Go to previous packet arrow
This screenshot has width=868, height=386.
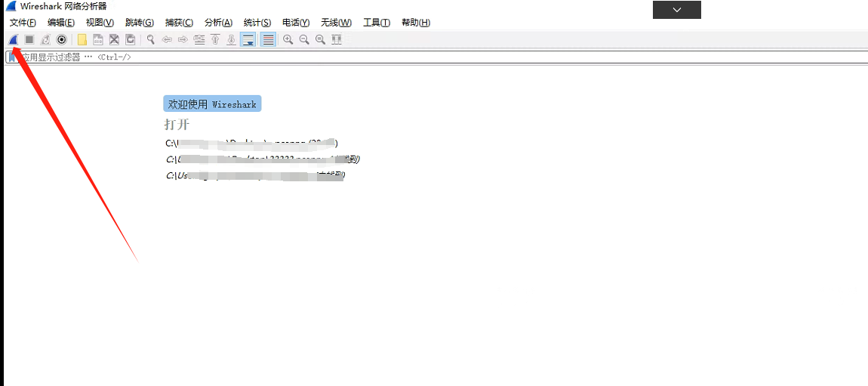167,39
